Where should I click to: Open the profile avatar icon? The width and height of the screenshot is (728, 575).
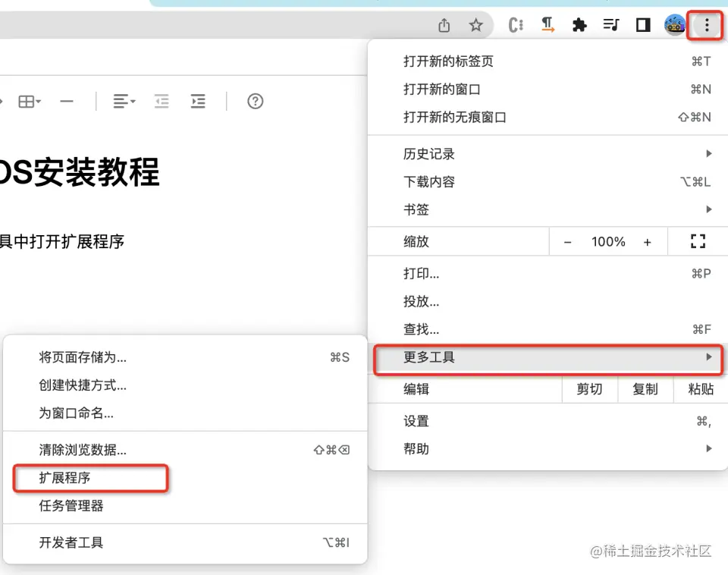click(x=675, y=24)
